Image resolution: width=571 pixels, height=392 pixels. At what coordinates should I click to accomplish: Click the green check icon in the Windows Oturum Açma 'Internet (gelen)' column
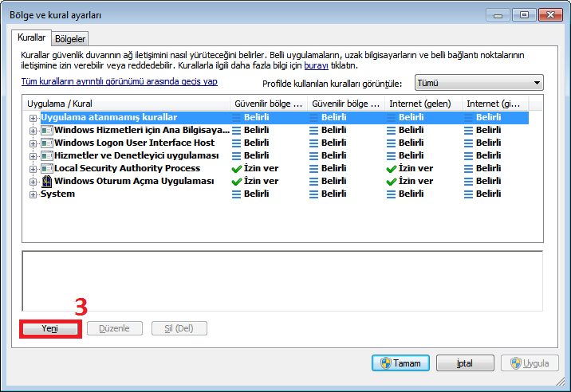[x=392, y=182]
